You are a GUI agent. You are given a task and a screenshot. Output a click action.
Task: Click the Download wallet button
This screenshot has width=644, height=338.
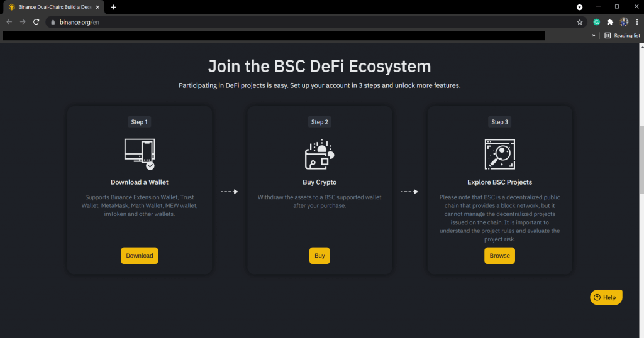pyautogui.click(x=139, y=256)
